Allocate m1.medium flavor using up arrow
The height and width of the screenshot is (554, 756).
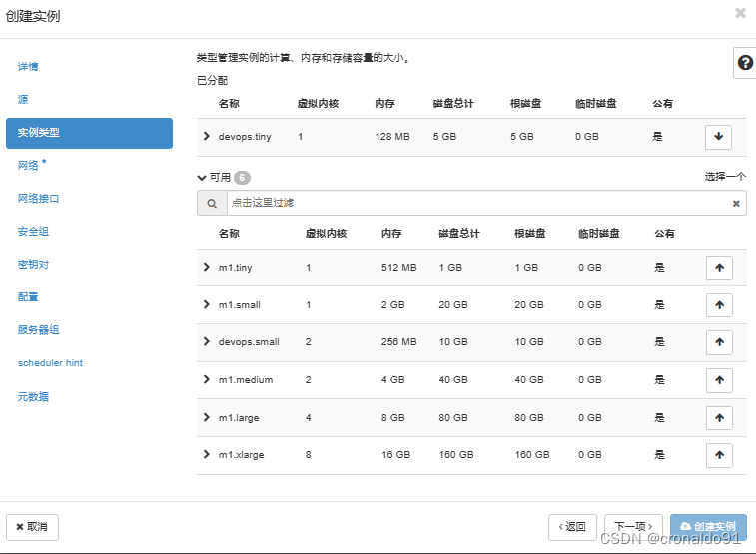(x=719, y=380)
